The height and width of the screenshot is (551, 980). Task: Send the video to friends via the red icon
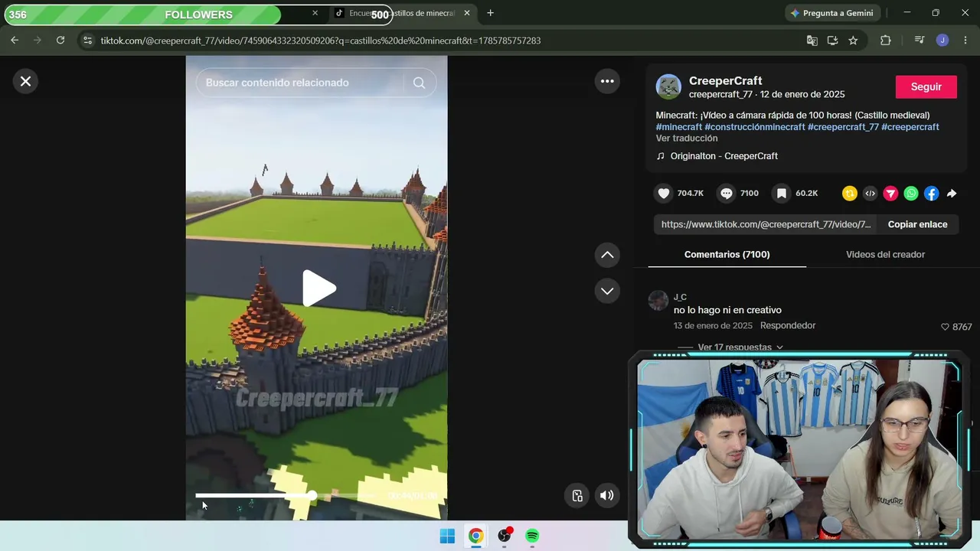[x=890, y=194]
